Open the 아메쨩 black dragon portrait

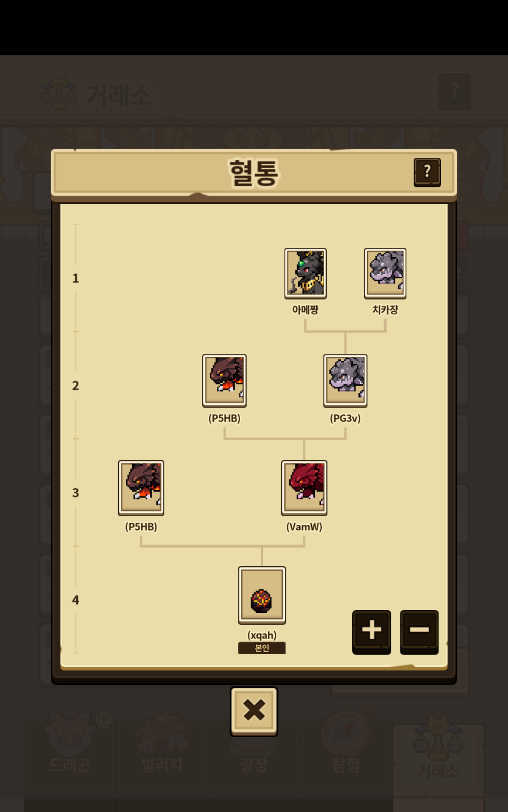coord(305,273)
